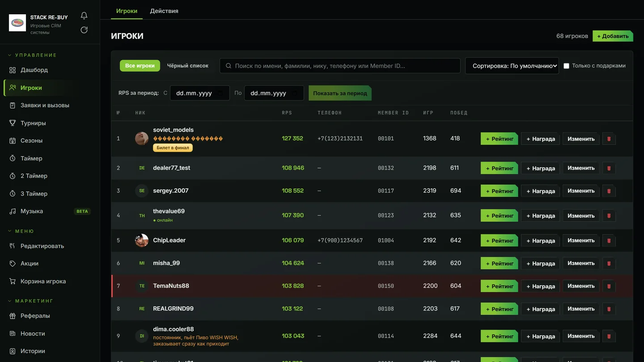Select the 'Игроки' top tab

(x=127, y=11)
